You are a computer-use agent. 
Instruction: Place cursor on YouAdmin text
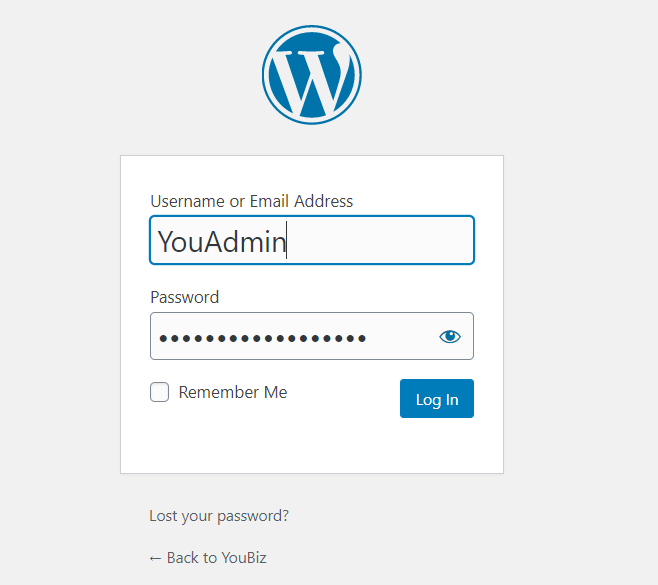[222, 242]
